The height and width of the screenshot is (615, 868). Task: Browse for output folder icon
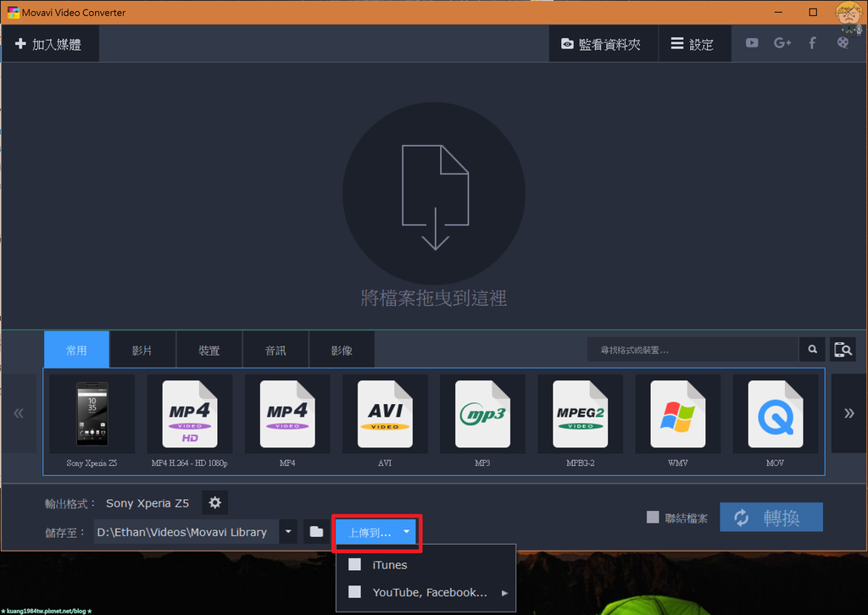click(x=316, y=532)
